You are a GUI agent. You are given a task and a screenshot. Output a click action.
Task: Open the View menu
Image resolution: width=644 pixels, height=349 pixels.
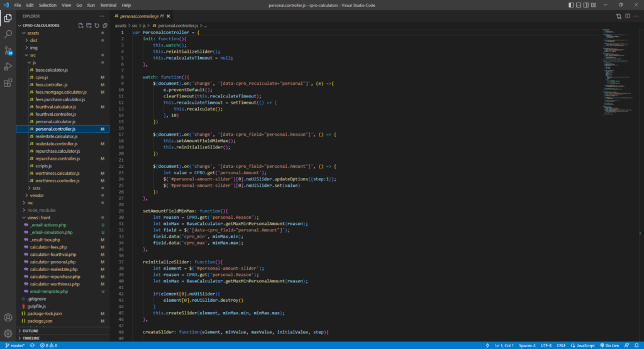click(66, 5)
